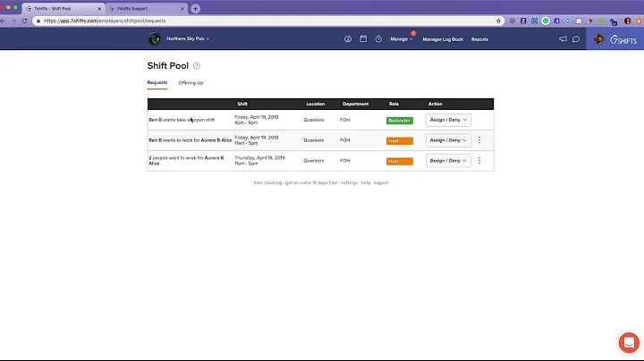
Task: Click Quackers in the Bartender row
Action: coord(314,120)
